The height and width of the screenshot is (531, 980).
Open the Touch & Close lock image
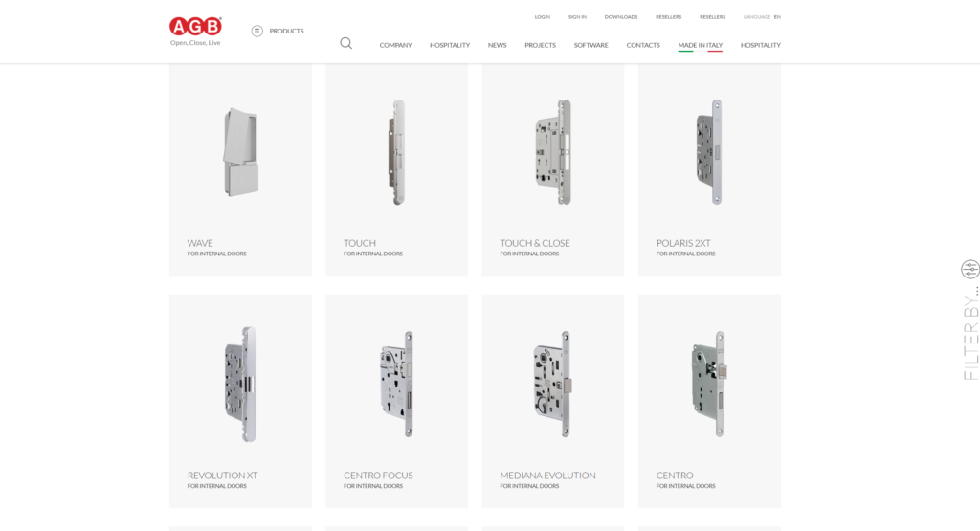pyautogui.click(x=552, y=153)
